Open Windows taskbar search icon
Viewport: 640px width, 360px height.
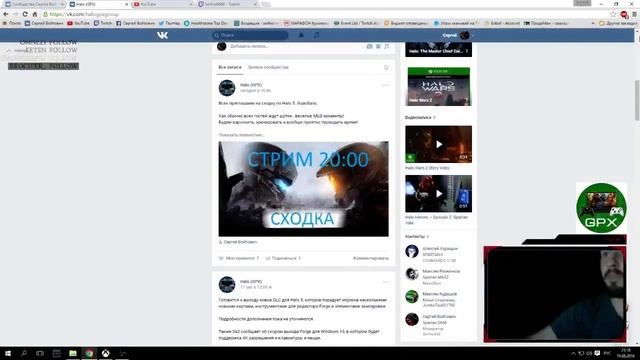tap(24, 353)
